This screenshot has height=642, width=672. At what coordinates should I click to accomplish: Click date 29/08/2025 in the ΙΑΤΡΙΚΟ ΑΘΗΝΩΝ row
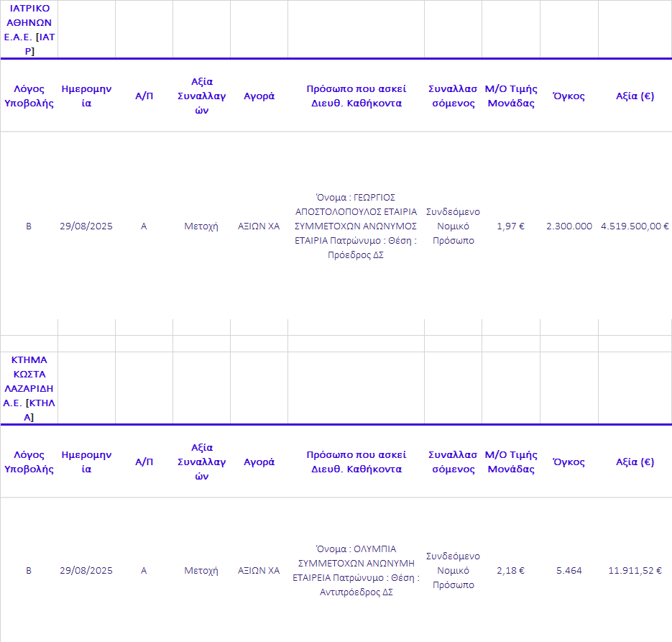click(86, 226)
